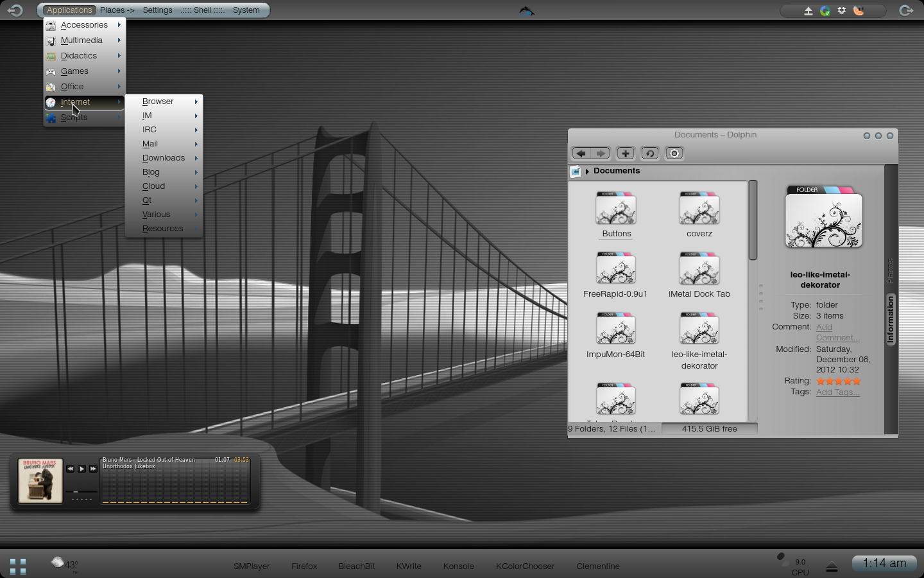
Task: Click the Clementine orange tray icon
Action: (859, 11)
